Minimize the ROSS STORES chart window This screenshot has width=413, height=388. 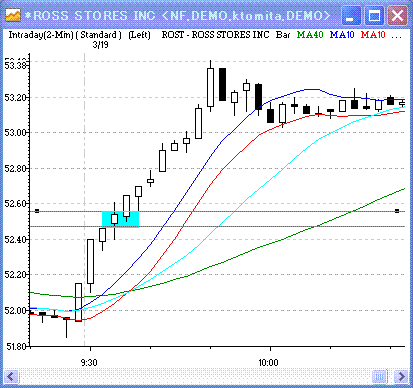(350, 16)
